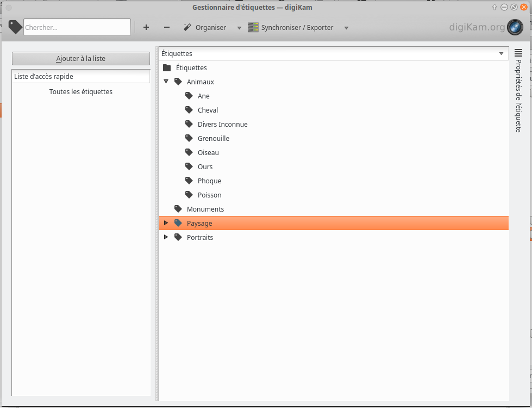Click the tag icon next to Phoque
This screenshot has width=532, height=408.
click(189, 181)
